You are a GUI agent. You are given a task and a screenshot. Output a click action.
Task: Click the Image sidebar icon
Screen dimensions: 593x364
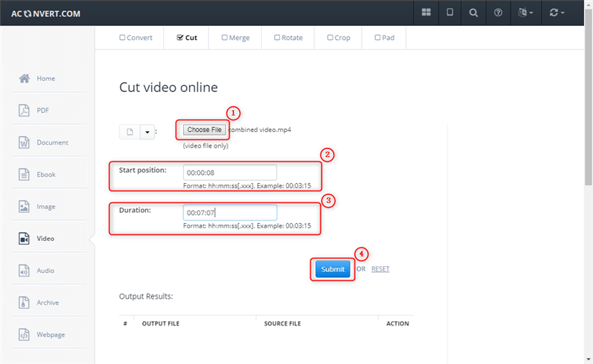tap(24, 207)
